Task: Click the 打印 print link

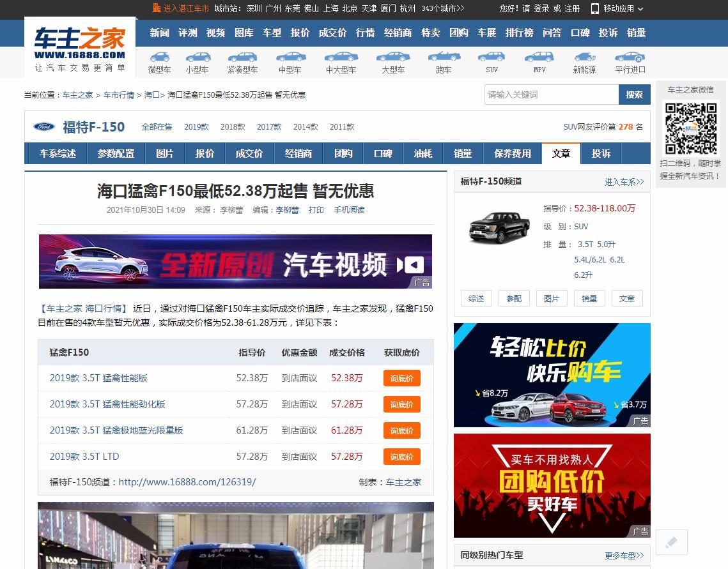Action: [x=316, y=209]
